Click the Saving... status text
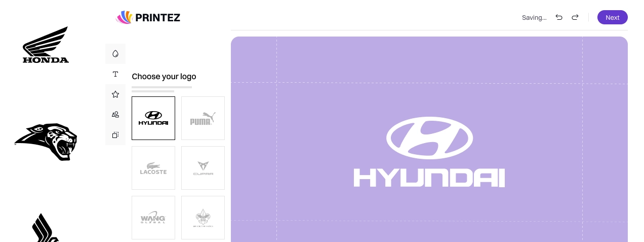Screen dimensions: 644x242 [534, 18]
